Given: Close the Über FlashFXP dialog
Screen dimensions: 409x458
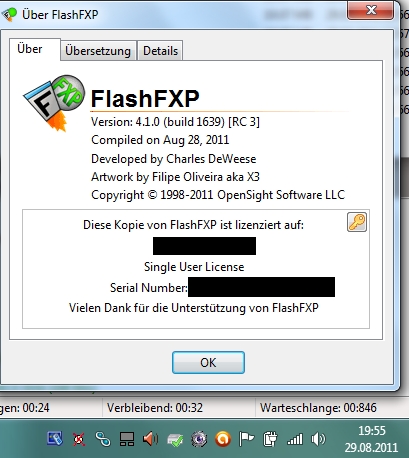Looking at the screenshot, I should click(371, 10).
